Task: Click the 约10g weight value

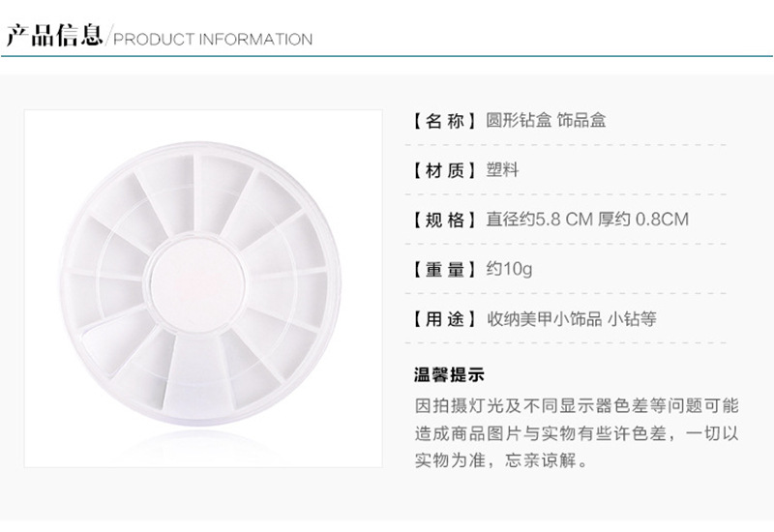Action: [509, 269]
